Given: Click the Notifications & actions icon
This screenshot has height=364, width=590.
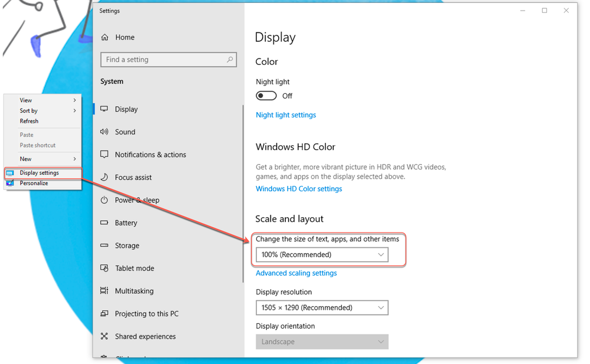Looking at the screenshot, I should coord(104,154).
